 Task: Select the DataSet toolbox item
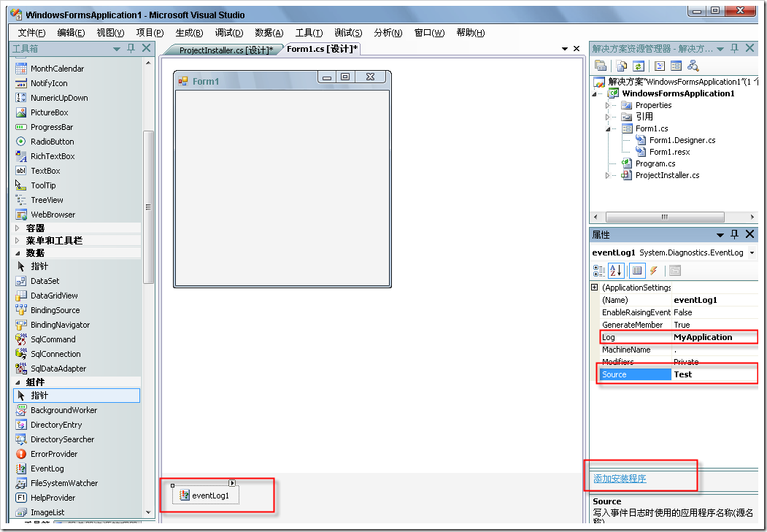click(45, 281)
